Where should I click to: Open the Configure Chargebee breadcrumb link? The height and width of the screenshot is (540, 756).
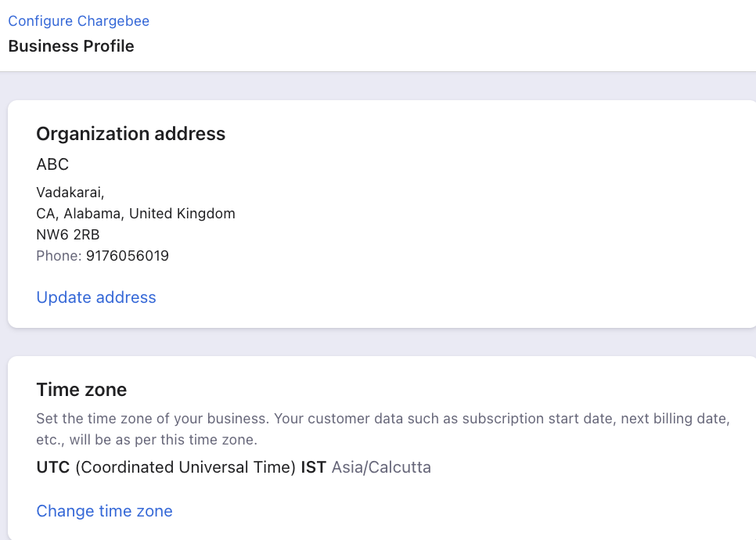pos(78,21)
